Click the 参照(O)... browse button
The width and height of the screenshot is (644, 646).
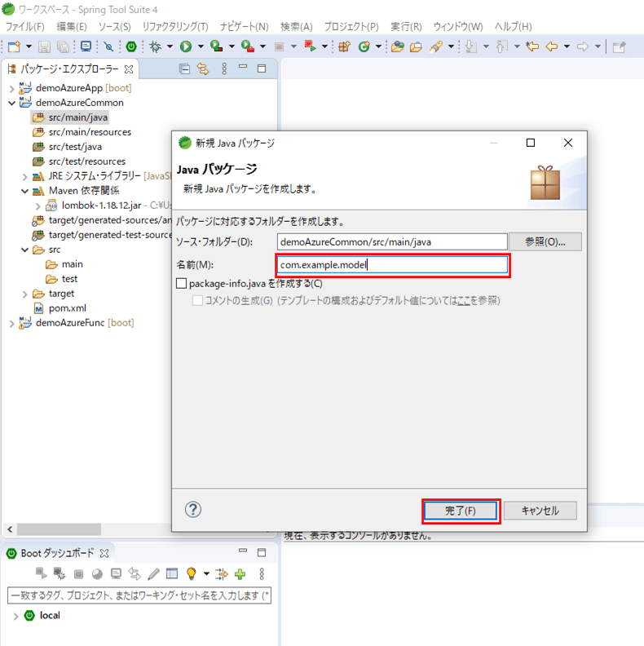(545, 241)
